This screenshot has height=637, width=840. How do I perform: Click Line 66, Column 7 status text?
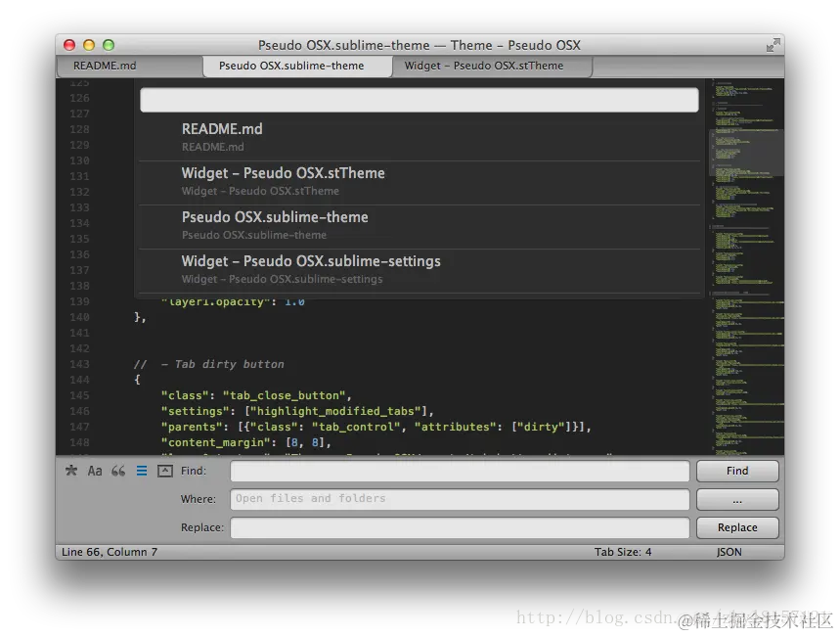(x=110, y=552)
